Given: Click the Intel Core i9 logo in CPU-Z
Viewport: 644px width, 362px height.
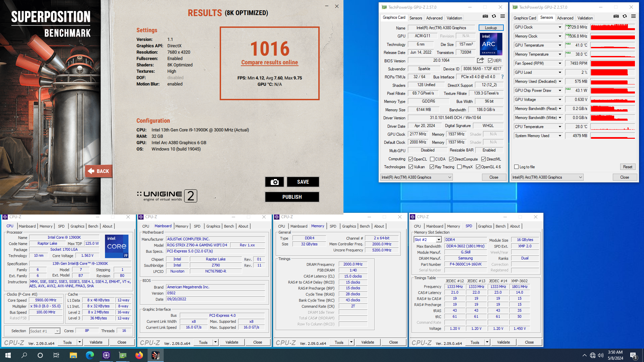Looking at the screenshot, I should [x=117, y=246].
